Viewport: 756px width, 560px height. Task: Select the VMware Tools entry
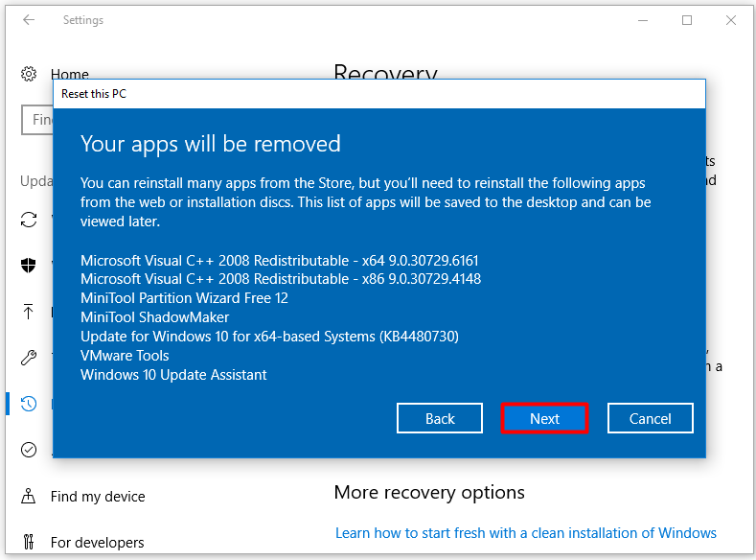pyautogui.click(x=125, y=356)
